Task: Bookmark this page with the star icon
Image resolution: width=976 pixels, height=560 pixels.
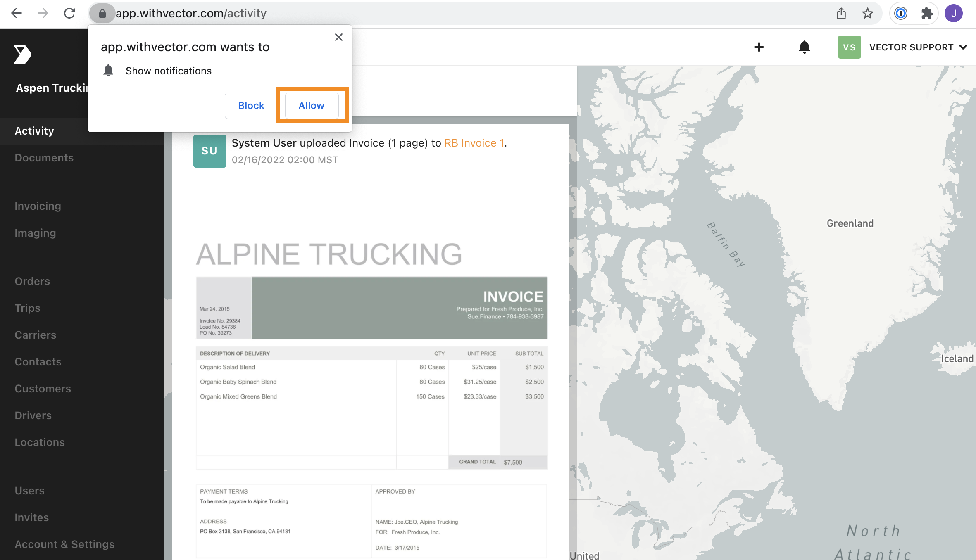Action: 868,14
